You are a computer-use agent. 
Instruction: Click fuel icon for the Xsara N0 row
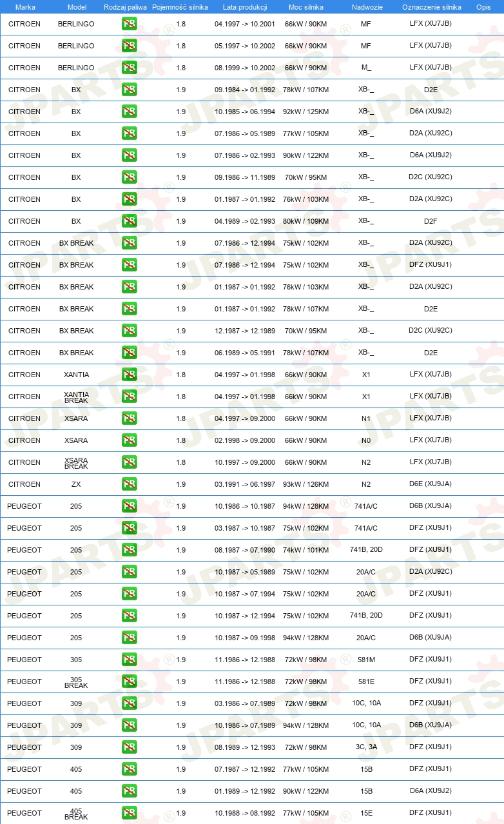(x=129, y=440)
